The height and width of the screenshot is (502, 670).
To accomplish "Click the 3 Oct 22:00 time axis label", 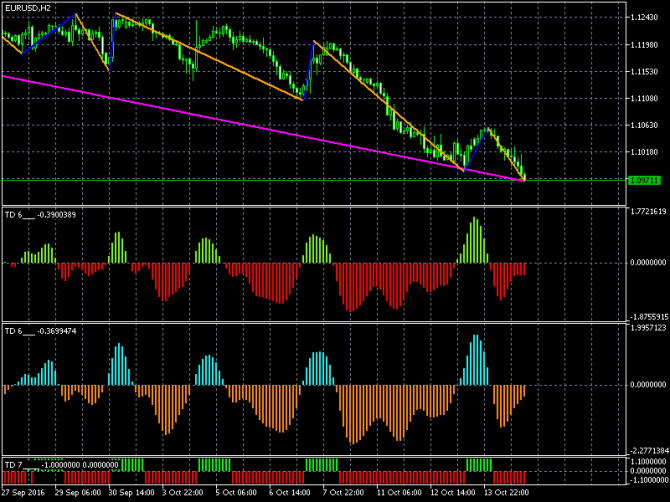I will [183, 492].
